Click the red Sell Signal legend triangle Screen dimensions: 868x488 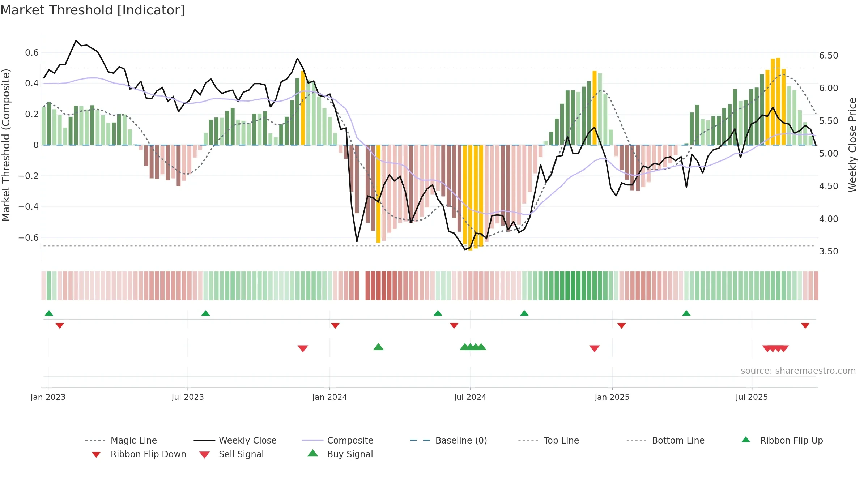[204, 455]
